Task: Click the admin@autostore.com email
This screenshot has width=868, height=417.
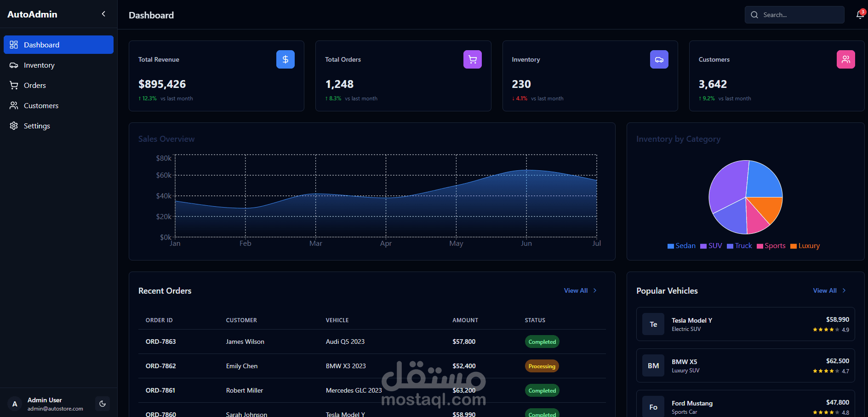Action: (x=55, y=409)
